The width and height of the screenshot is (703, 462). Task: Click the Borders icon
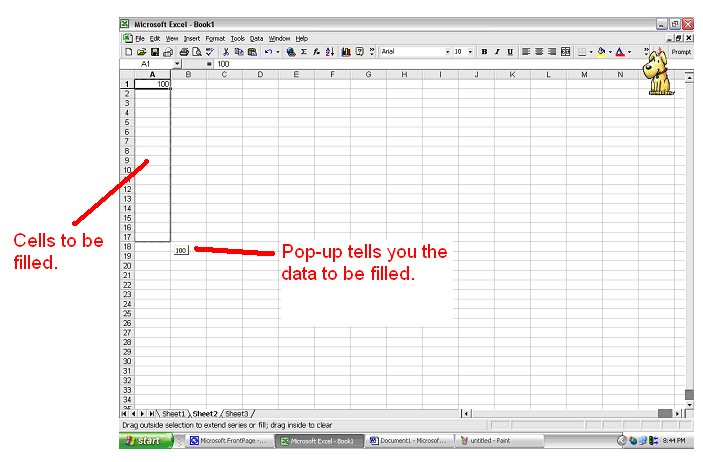[582, 52]
